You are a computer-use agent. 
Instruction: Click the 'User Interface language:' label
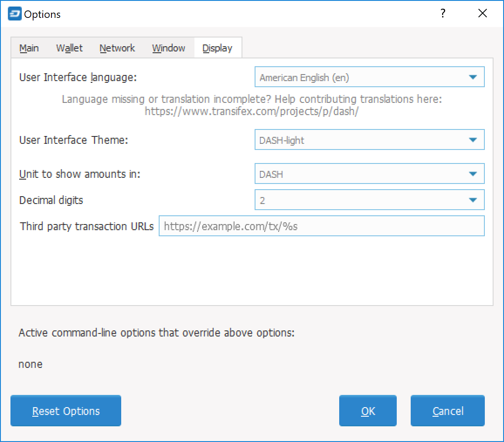pos(78,78)
